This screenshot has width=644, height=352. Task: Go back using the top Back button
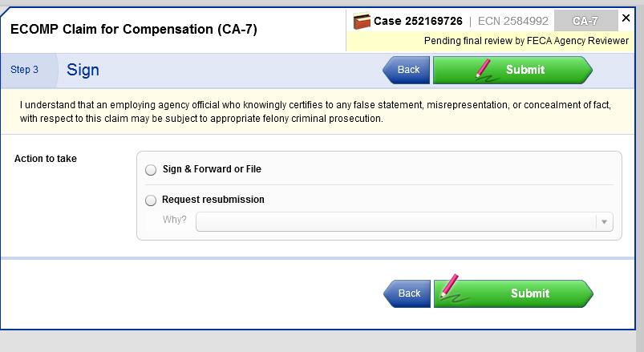point(407,70)
